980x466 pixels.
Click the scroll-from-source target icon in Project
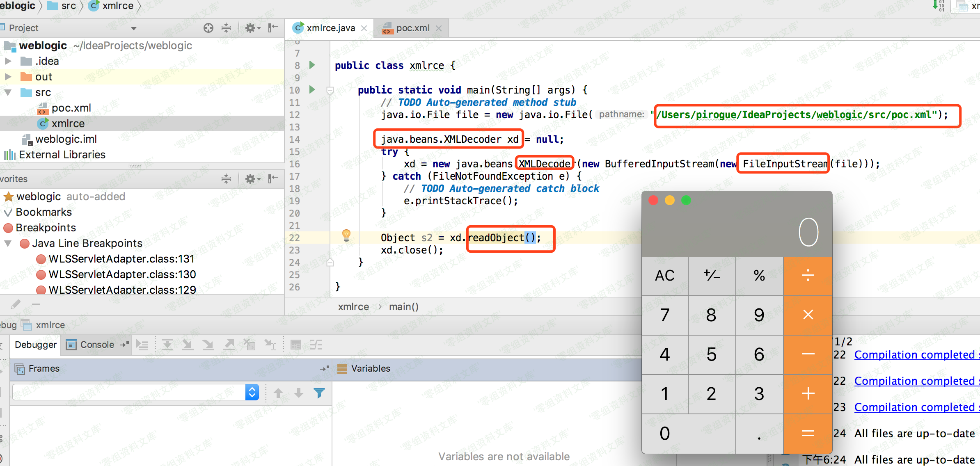[x=208, y=28]
